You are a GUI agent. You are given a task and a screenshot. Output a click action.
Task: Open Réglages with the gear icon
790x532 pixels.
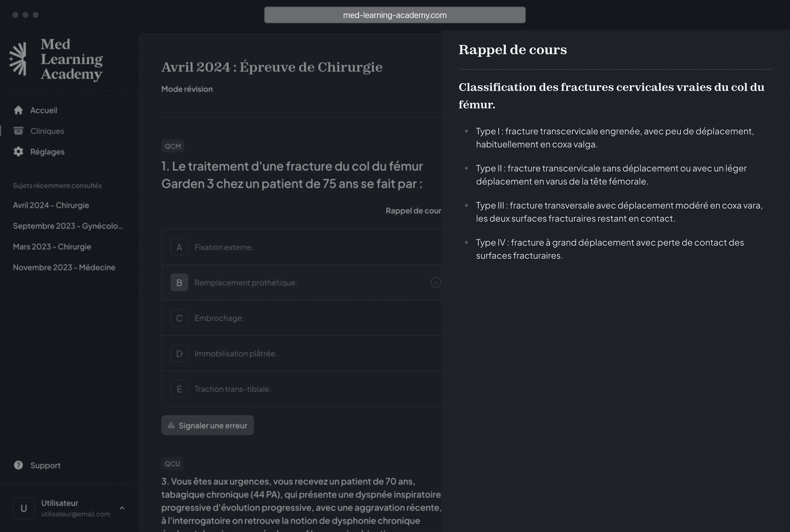[x=18, y=152]
